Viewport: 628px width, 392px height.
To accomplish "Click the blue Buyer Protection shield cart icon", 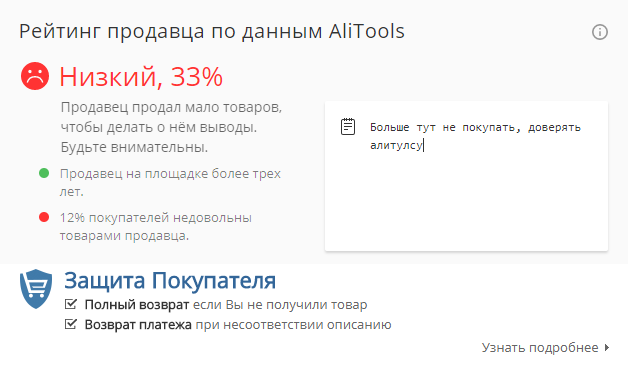I will pyautogui.click(x=36, y=289).
